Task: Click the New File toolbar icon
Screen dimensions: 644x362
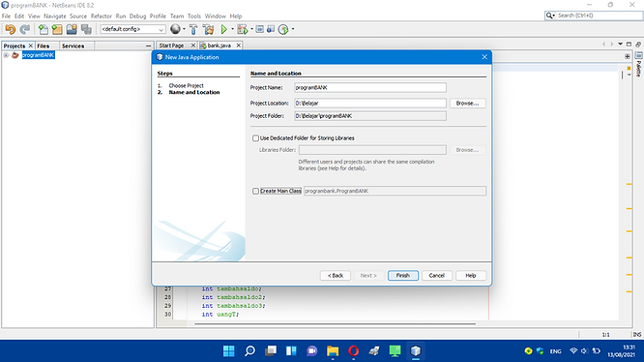Action: pos(43,29)
